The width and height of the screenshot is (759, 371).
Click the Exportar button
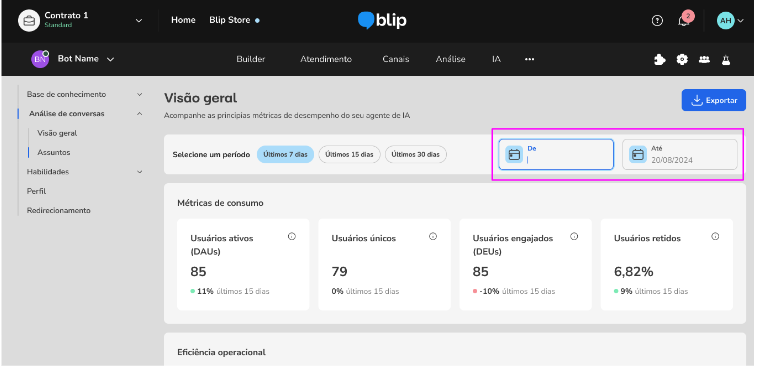click(x=713, y=100)
